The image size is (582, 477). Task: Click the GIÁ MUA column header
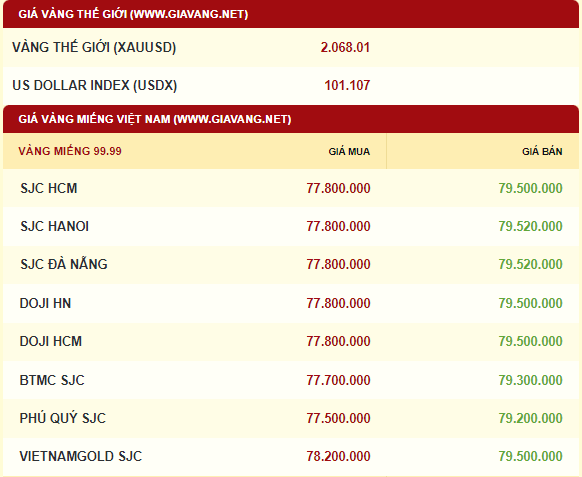(x=349, y=151)
